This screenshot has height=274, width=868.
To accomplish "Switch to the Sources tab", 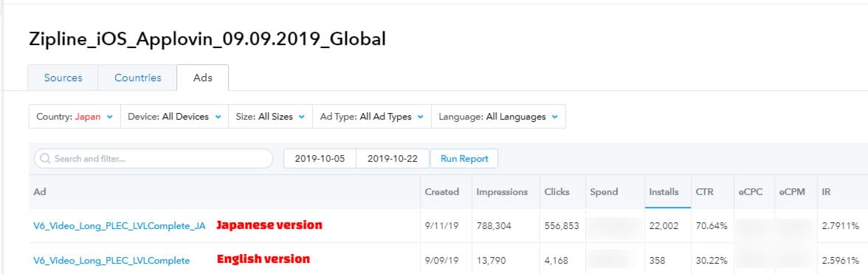I will pos(63,78).
